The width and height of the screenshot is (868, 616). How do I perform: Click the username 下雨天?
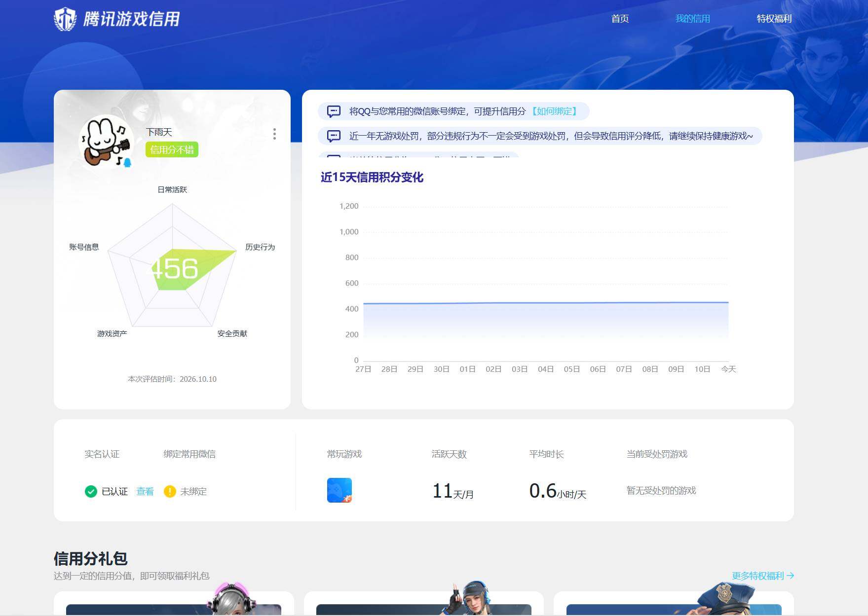tap(159, 132)
